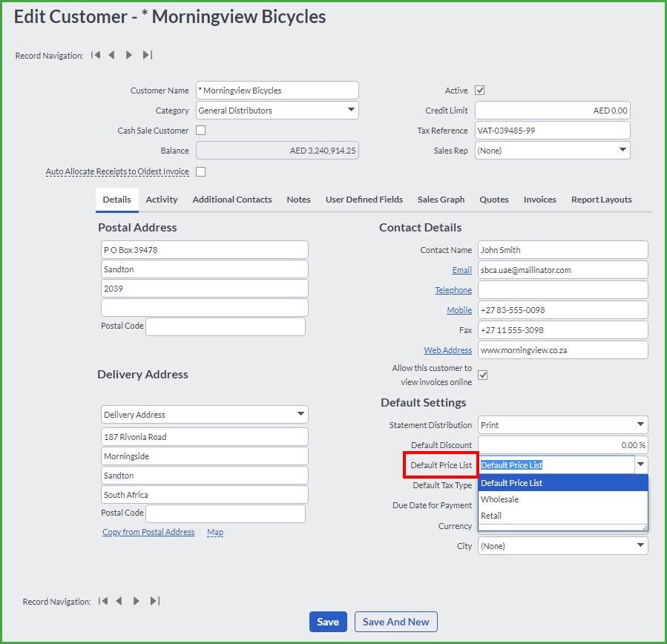This screenshot has height=644, width=667.
Task: Click the delivery address Postal Code field
Action: coord(226,513)
